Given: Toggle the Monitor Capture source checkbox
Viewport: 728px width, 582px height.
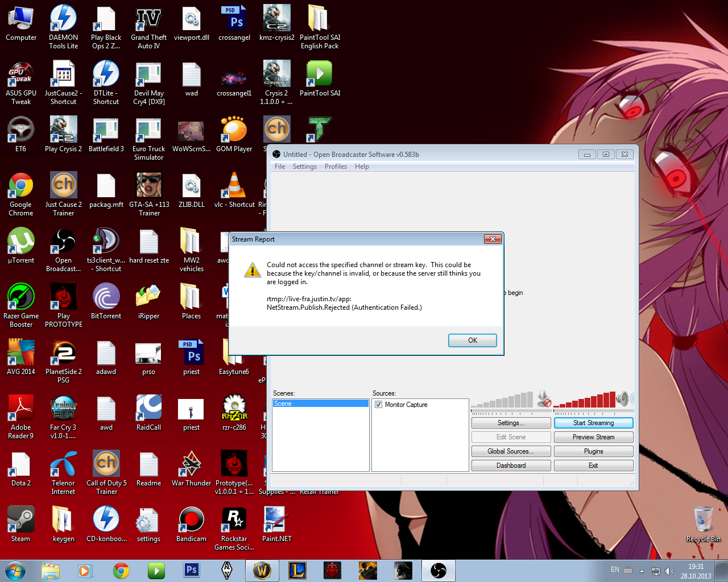Looking at the screenshot, I should coord(379,405).
